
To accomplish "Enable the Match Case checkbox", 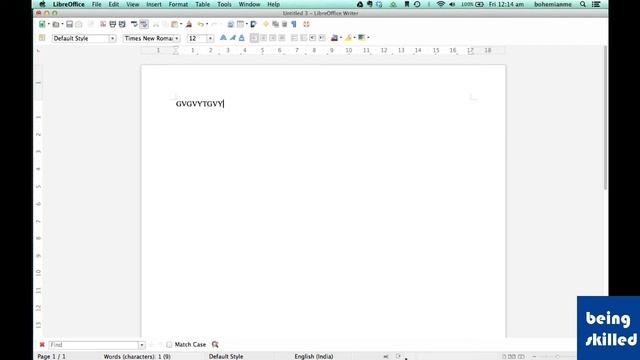I will pos(169,345).
